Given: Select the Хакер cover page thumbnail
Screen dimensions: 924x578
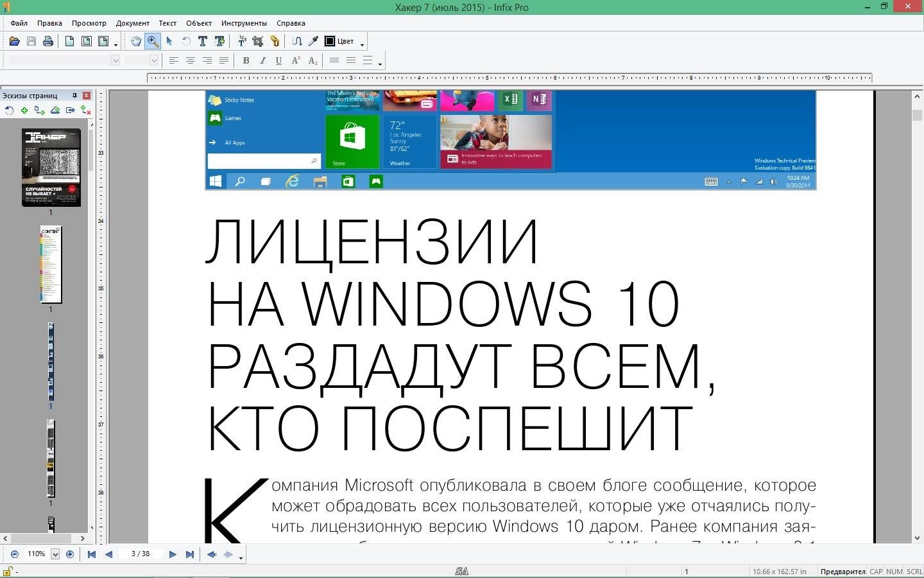Looking at the screenshot, I should [x=51, y=168].
